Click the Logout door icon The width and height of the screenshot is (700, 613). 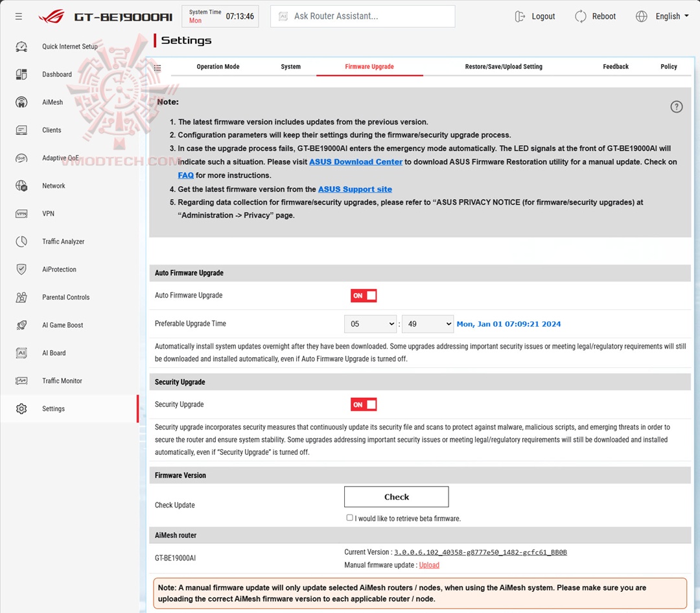(520, 16)
